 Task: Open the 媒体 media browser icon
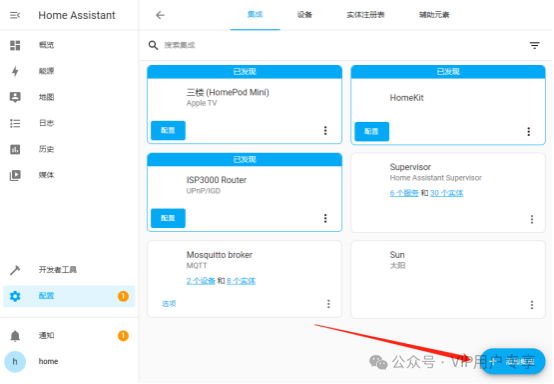coord(15,175)
